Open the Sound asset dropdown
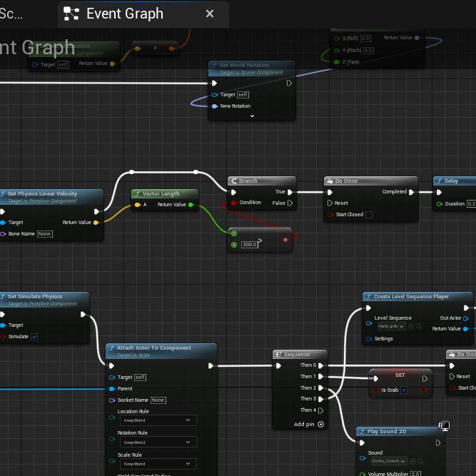 coord(388,461)
